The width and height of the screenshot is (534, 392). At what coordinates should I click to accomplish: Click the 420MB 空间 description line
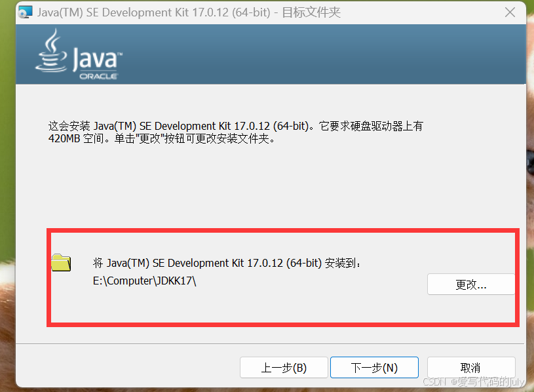161,138
